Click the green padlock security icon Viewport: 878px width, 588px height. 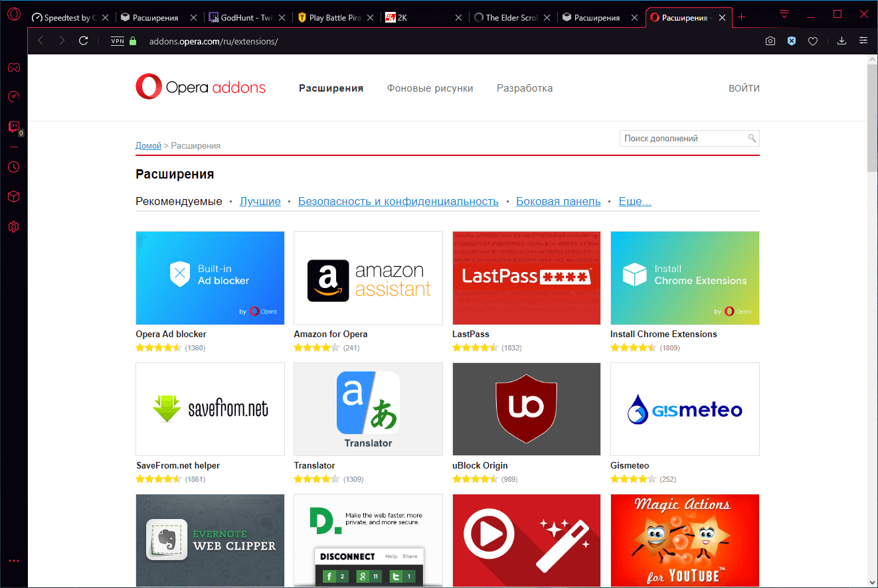pos(133,41)
